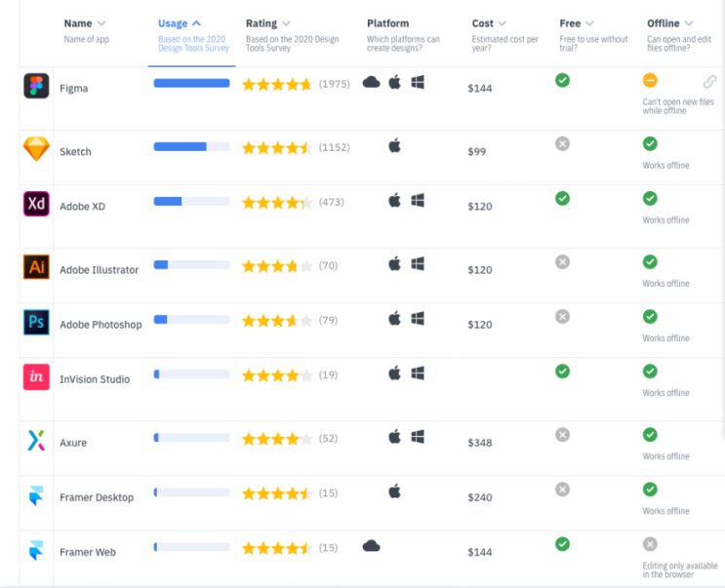The width and height of the screenshot is (725, 588).
Task: Click the $240 cost for Framer Desktop
Action: (480, 497)
